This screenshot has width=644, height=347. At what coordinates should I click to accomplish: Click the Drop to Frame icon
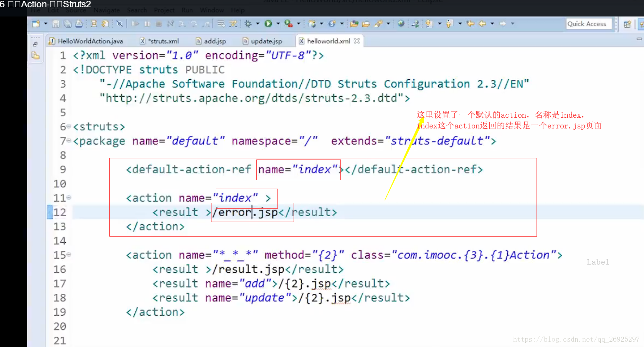tap(221, 24)
